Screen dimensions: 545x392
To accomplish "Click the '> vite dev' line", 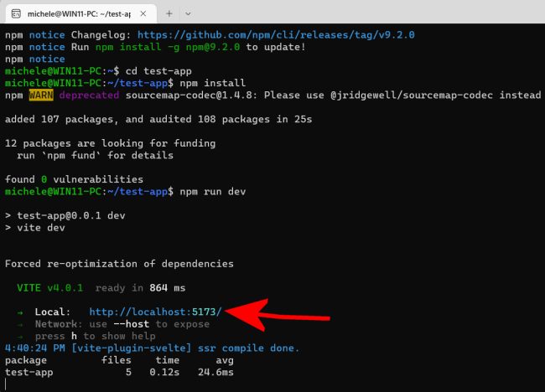I will click(34, 228).
